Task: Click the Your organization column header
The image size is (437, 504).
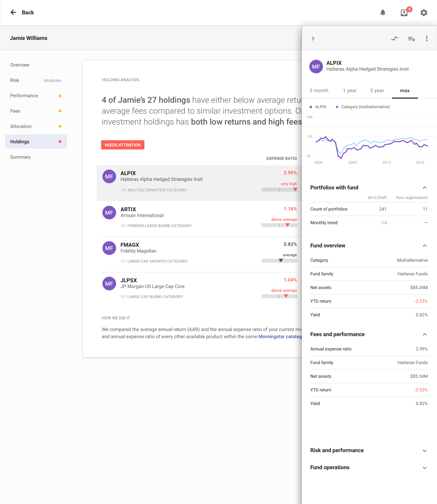Action: pos(411,197)
